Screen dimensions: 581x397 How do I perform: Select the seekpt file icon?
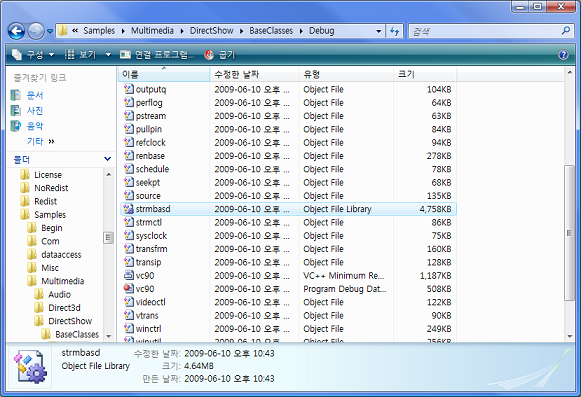pos(129,182)
